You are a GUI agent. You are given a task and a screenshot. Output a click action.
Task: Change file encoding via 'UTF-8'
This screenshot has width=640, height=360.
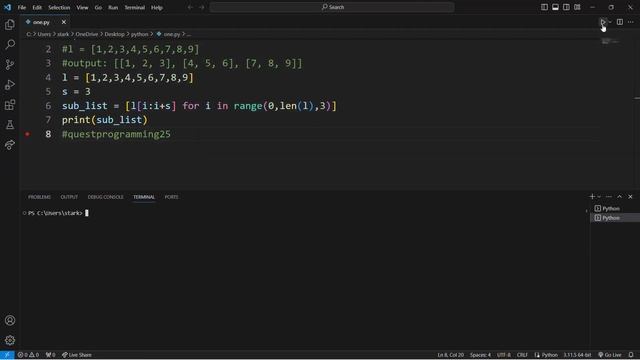click(504, 355)
